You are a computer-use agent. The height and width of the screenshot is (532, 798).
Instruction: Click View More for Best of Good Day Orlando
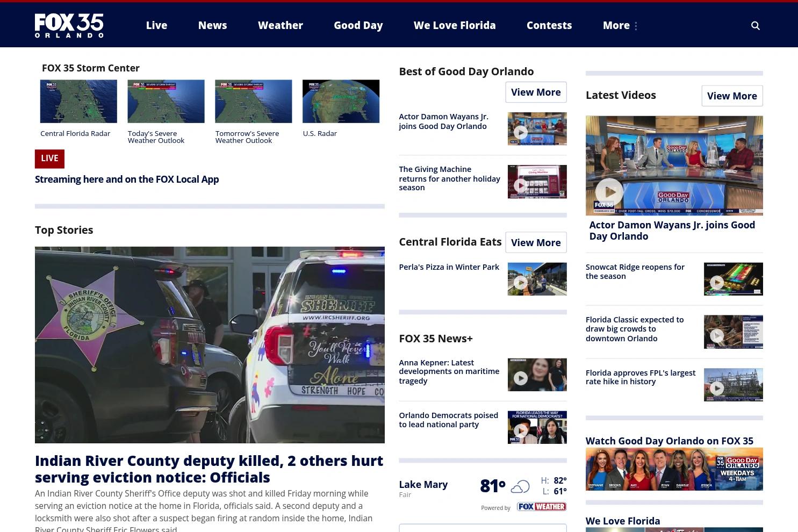(x=536, y=92)
